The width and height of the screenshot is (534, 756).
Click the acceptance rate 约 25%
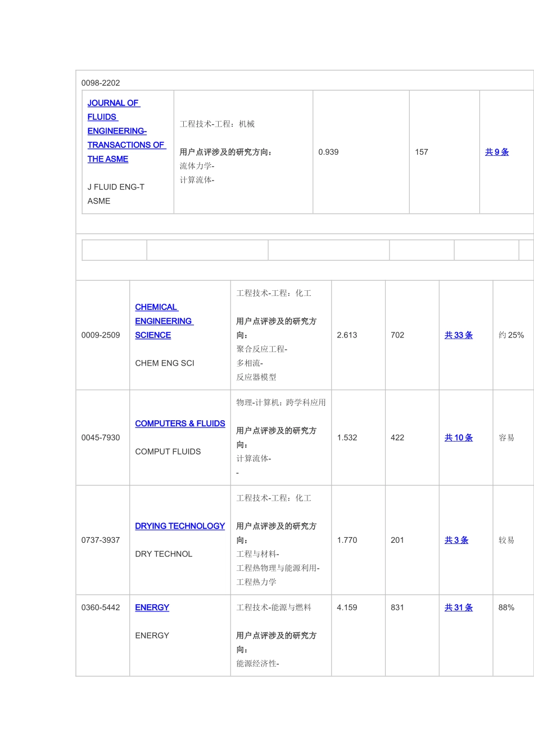(x=511, y=335)
